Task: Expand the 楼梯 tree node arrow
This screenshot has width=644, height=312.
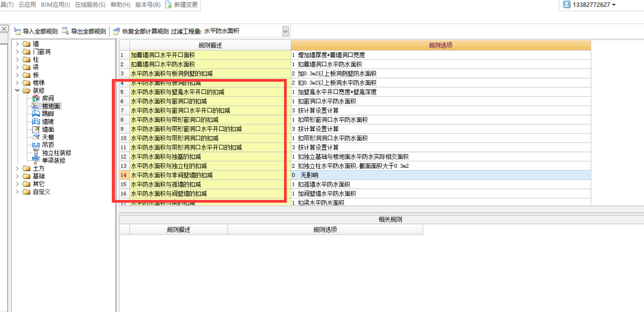Action: pos(17,82)
